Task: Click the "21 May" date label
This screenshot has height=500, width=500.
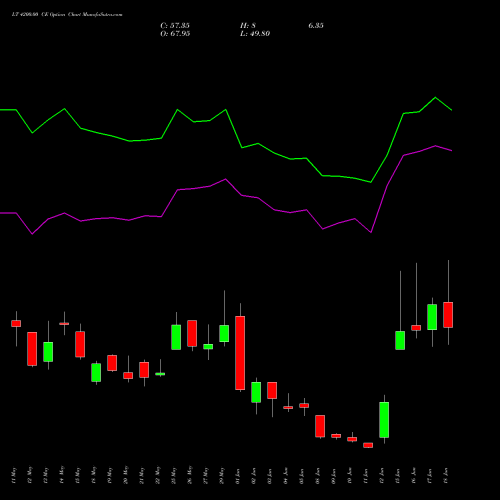Action: pyautogui.click(x=142, y=475)
